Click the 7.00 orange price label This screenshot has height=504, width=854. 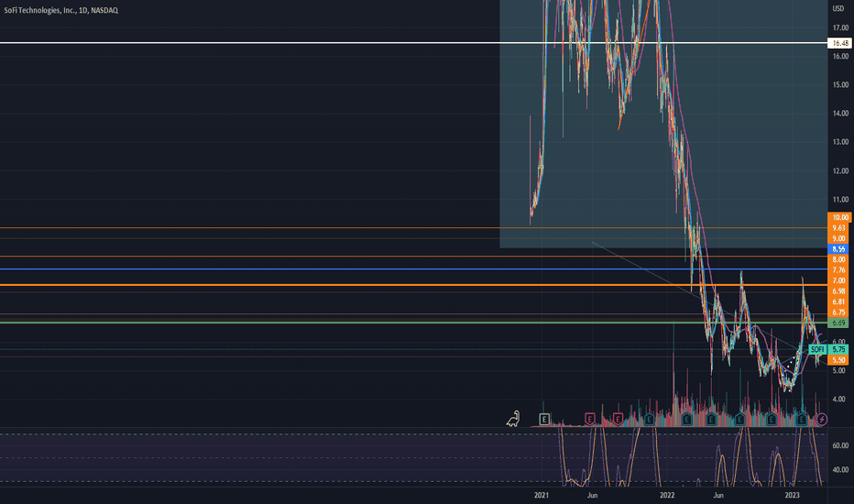click(x=839, y=280)
